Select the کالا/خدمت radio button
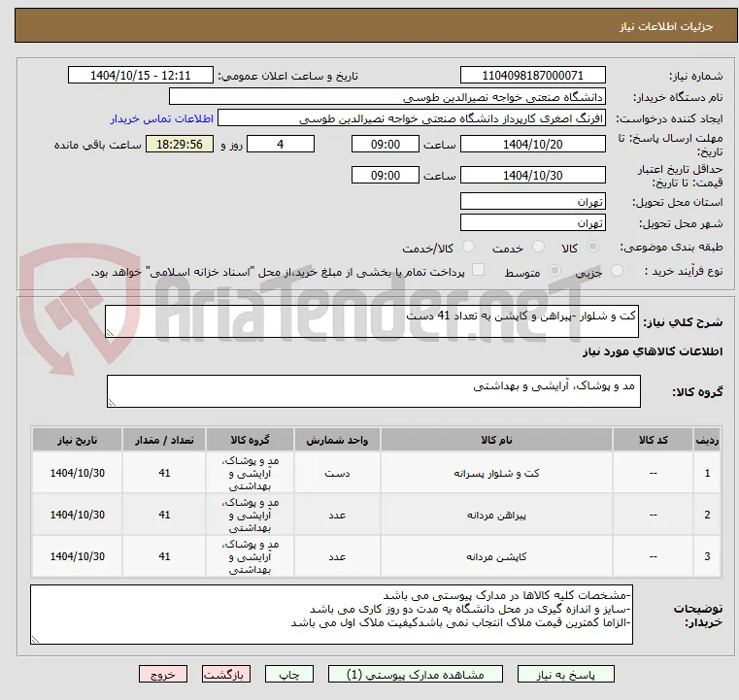The height and width of the screenshot is (700, 739). (468, 247)
